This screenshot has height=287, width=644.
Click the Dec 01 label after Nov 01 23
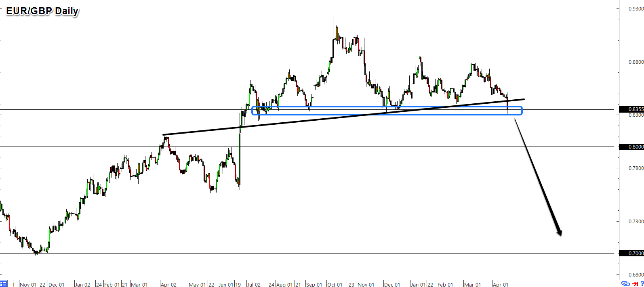click(392, 285)
